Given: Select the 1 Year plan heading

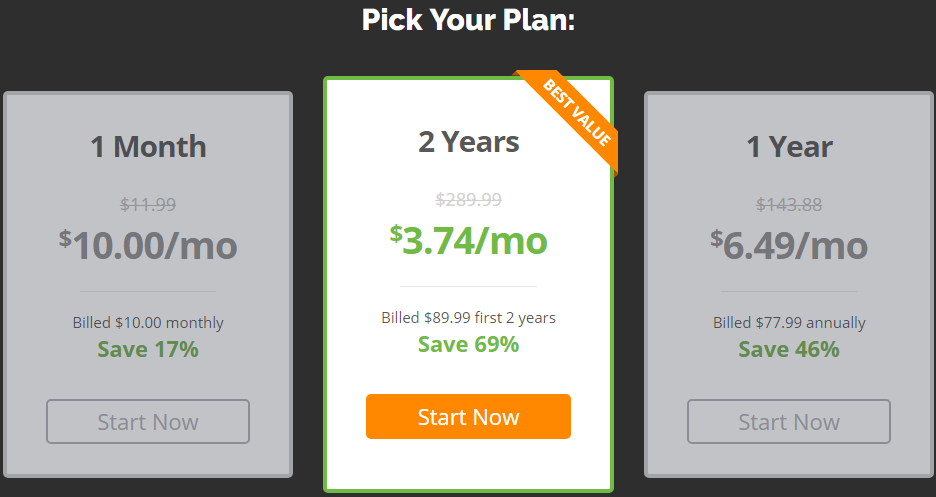Looking at the screenshot, I should tap(789, 147).
